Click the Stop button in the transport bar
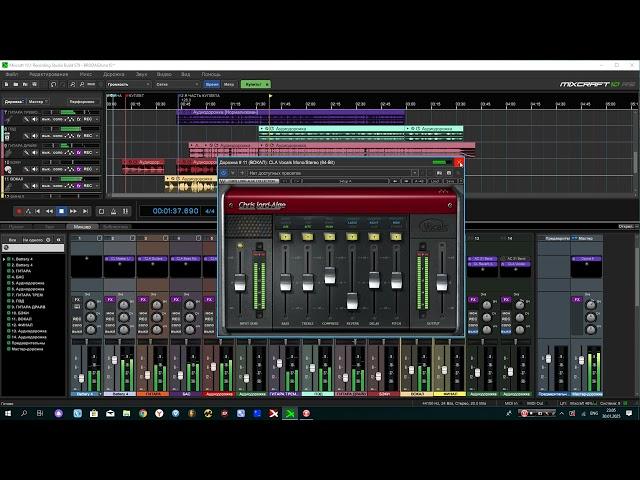The image size is (640, 480). [61, 211]
